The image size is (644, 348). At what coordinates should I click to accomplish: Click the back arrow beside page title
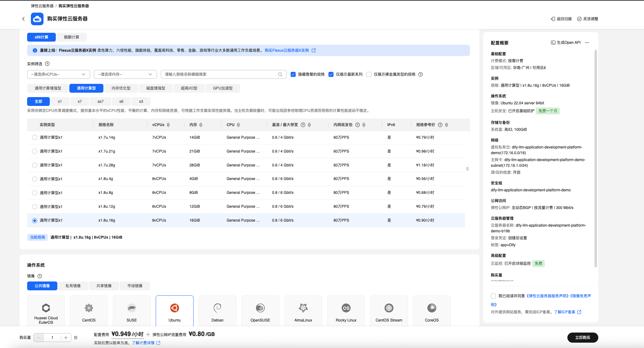pyautogui.click(x=23, y=19)
